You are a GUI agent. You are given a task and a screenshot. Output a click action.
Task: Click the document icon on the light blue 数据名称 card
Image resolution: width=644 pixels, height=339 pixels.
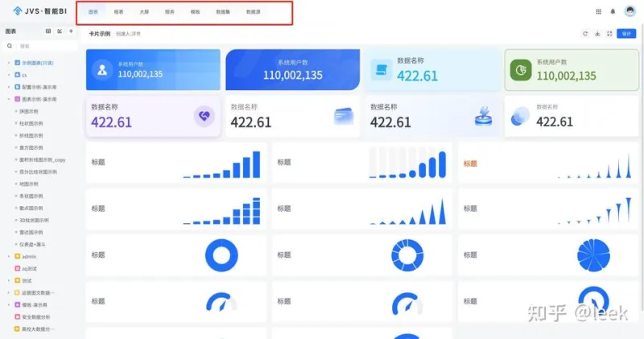(x=381, y=70)
